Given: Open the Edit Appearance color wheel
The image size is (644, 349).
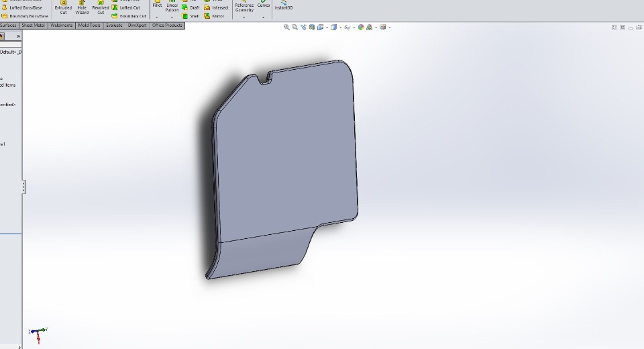Looking at the screenshot, I should 361,27.
